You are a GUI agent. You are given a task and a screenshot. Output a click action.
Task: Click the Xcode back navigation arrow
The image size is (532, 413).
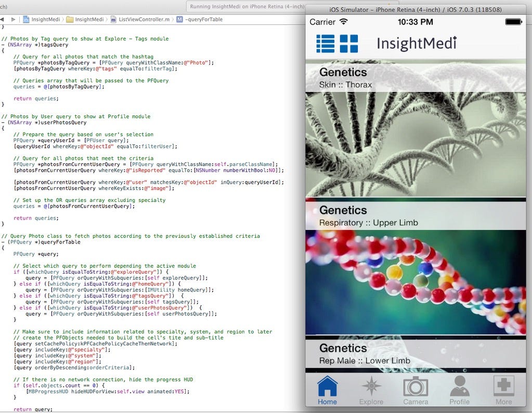(2, 19)
